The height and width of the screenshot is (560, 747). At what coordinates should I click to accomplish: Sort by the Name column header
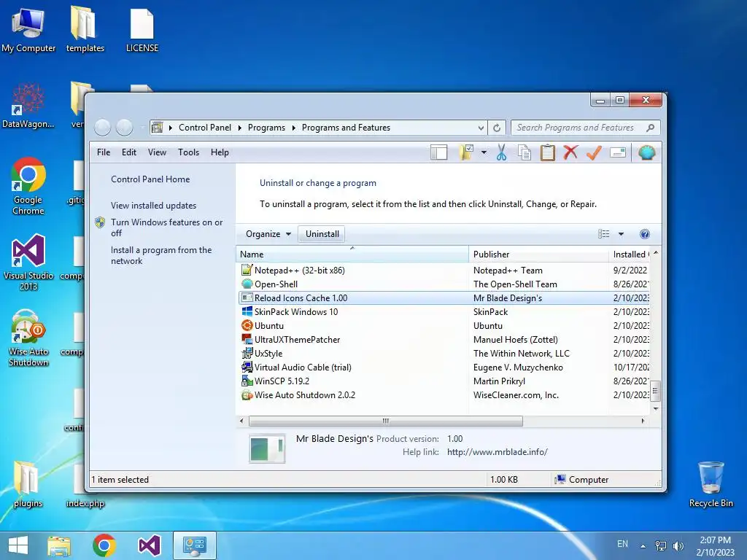[352, 254]
